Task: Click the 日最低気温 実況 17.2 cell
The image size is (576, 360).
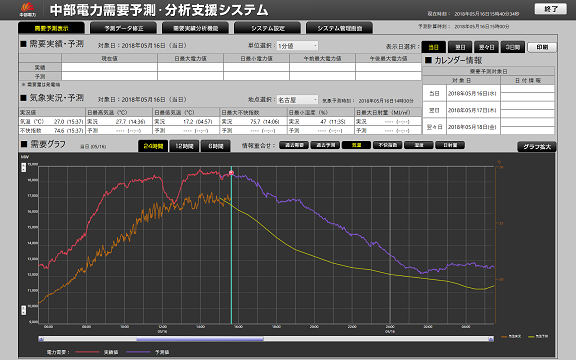Action: (186, 121)
